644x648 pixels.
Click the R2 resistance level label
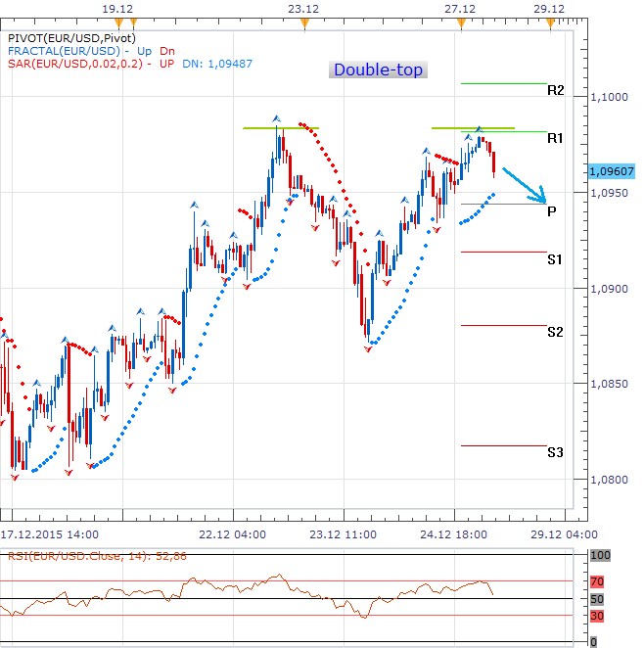point(555,90)
